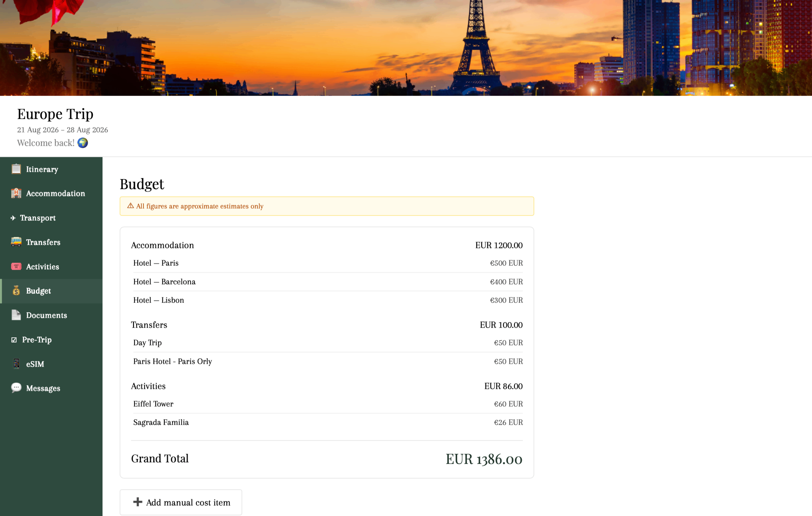Select Transfers in the sidebar
The image size is (812, 516).
[51, 242]
